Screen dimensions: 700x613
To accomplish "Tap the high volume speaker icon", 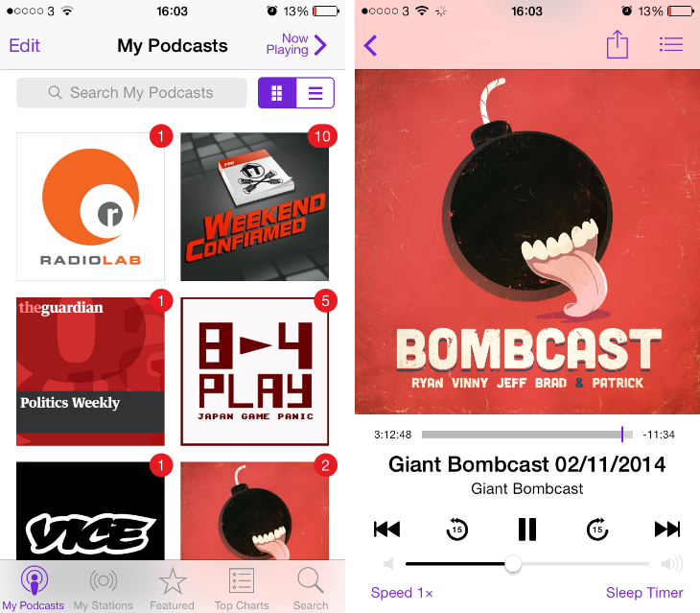I will tap(672, 564).
